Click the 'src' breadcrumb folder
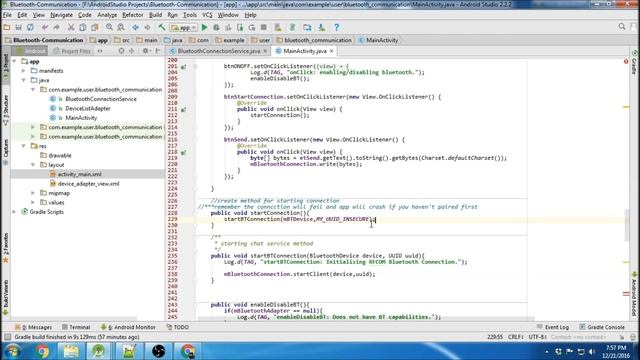Screen dimensions: 640x360 click(122, 40)
